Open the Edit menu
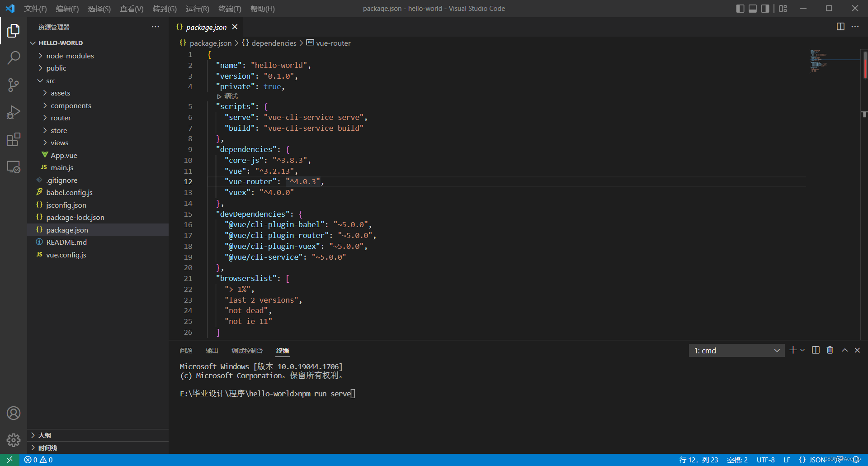 (67, 9)
